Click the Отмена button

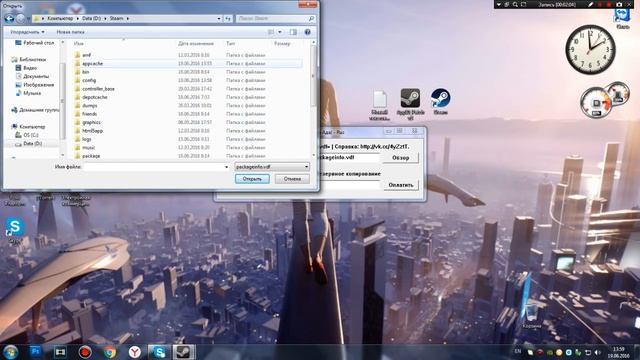click(292, 179)
